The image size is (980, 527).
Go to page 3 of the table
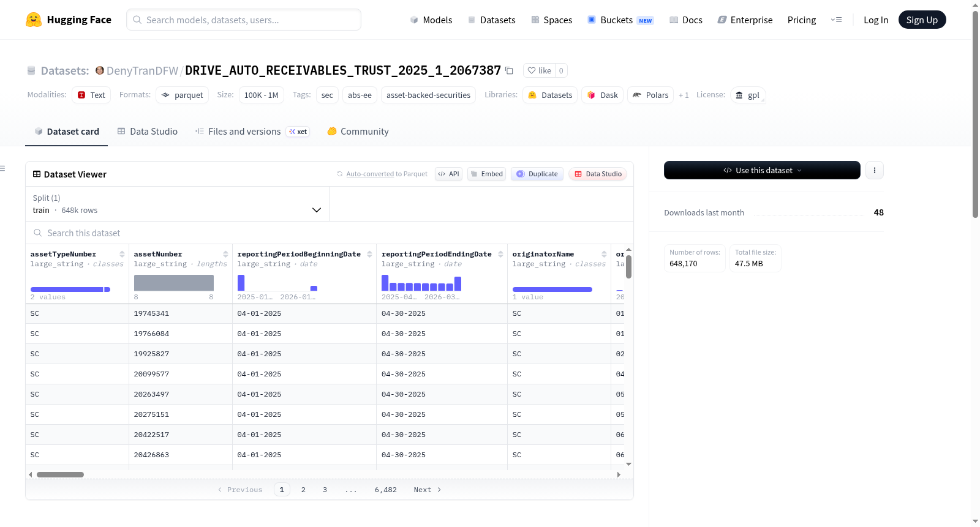pyautogui.click(x=325, y=490)
